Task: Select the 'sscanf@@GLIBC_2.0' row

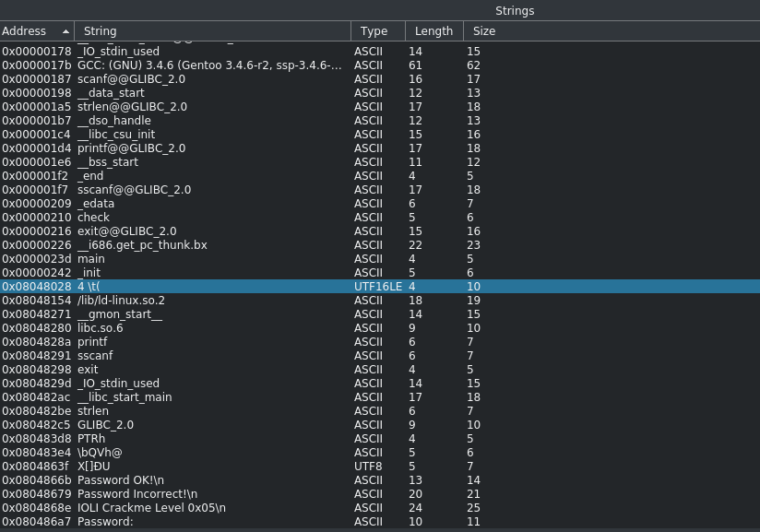Action: [x=380, y=189]
